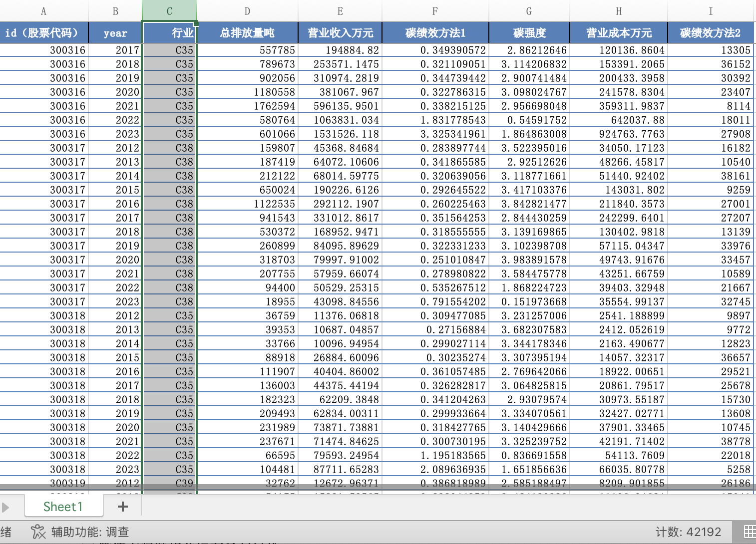Click the sheet navigation arrow beside Sheet1
Screen dimensions: 756x544
coord(5,507)
